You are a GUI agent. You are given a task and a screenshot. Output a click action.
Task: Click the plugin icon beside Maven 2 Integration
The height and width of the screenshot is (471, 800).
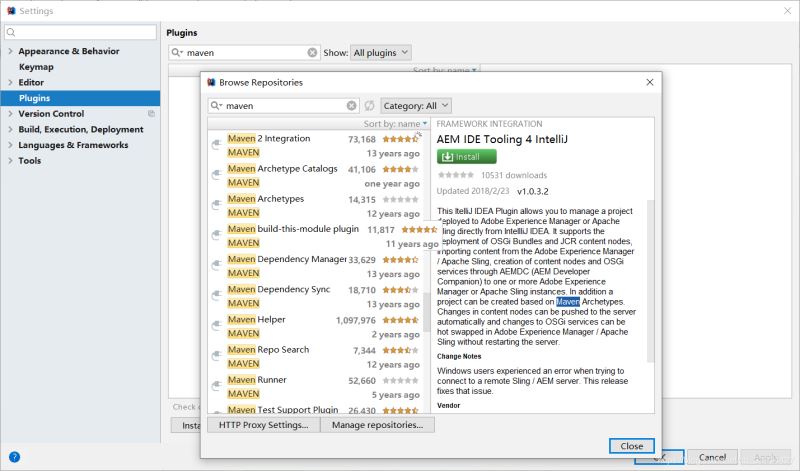217,144
